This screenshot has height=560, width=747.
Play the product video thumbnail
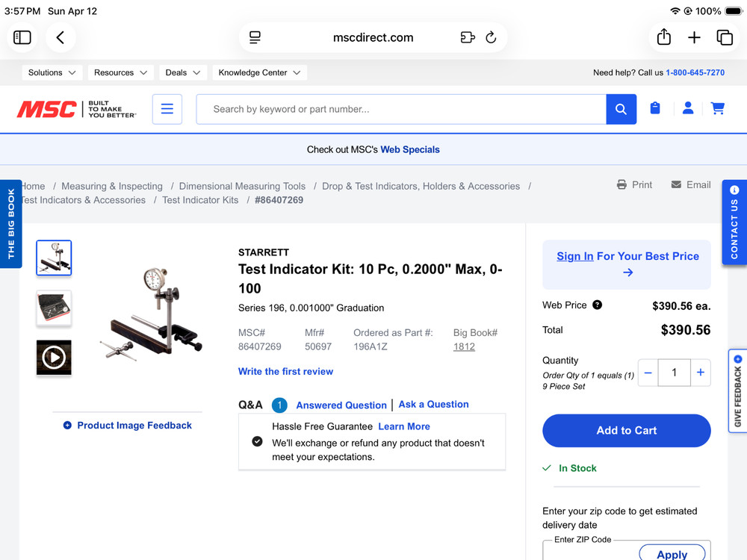tap(54, 358)
